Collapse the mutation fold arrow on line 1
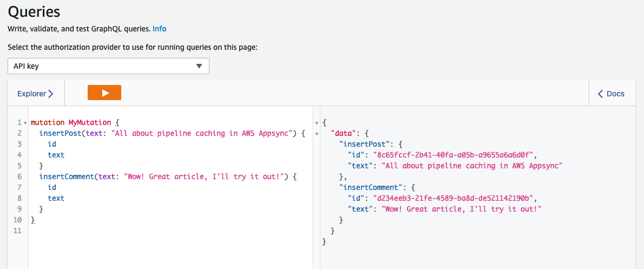644x269 pixels. [26, 123]
